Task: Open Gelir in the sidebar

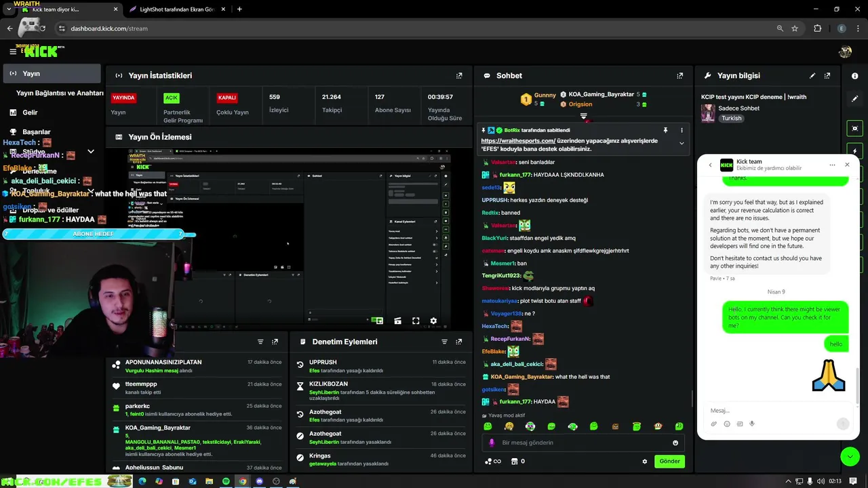Action: [x=30, y=113]
